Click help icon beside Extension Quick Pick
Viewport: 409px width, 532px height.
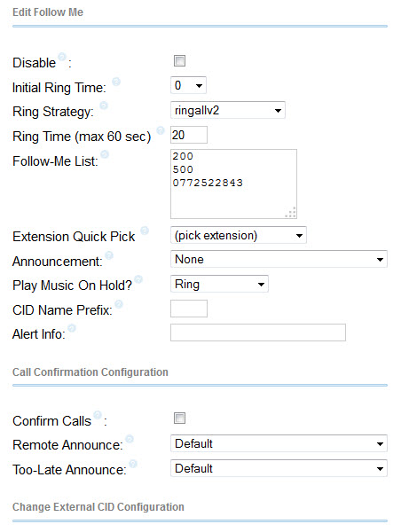coord(145,231)
